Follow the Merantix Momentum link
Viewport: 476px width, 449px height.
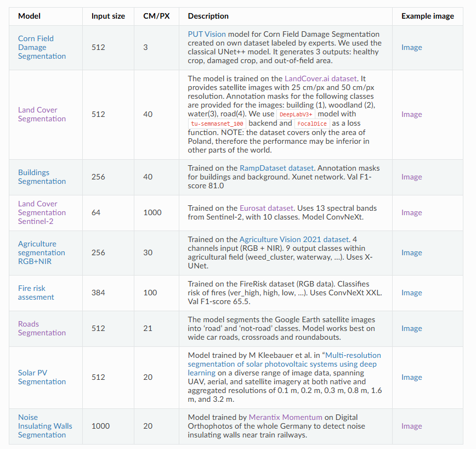click(x=285, y=417)
